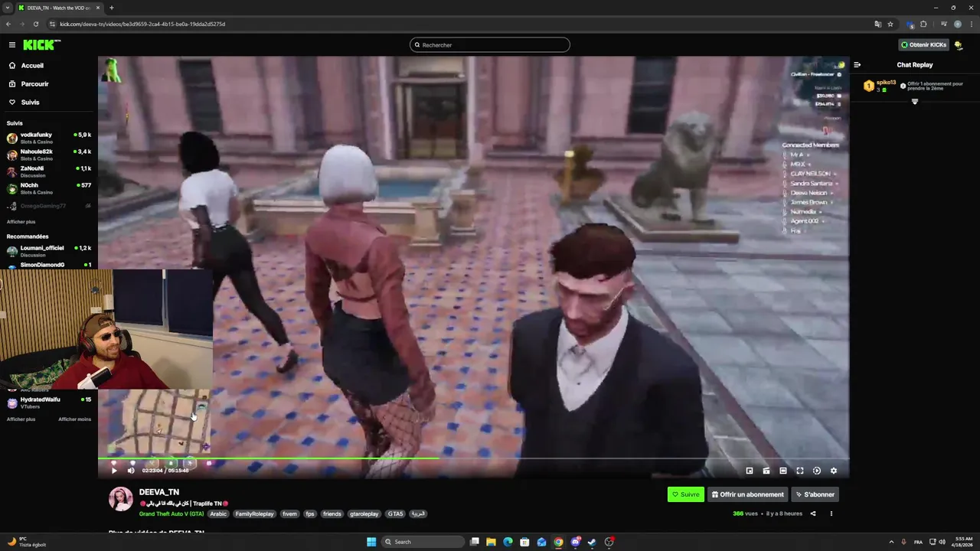Viewport: 980px width, 551px height.
Task: Click Offrir un abonnement button
Action: point(747,494)
